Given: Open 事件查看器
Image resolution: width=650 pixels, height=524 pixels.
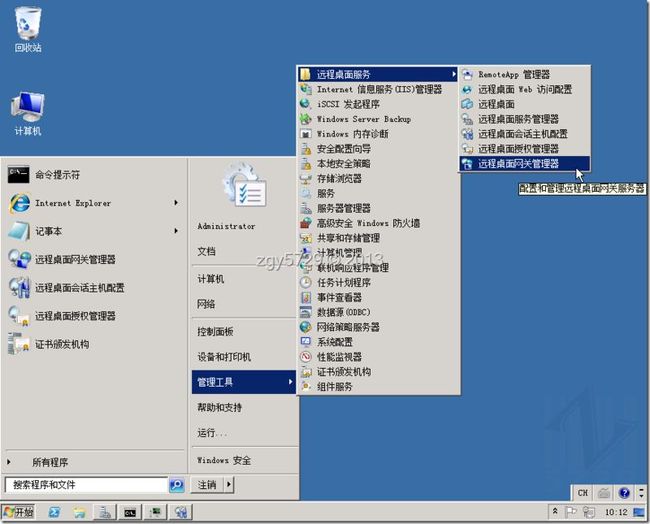Looking at the screenshot, I should [x=378, y=298].
